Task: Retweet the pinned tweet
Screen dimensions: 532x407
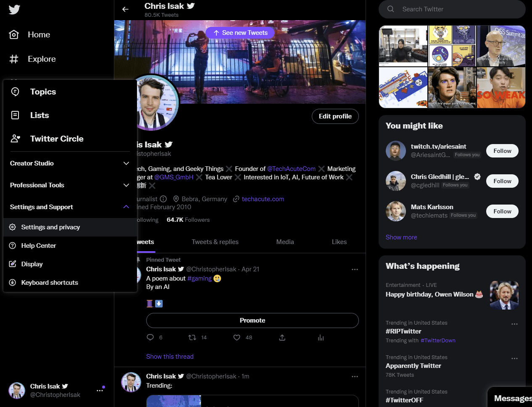Action: [x=192, y=338]
